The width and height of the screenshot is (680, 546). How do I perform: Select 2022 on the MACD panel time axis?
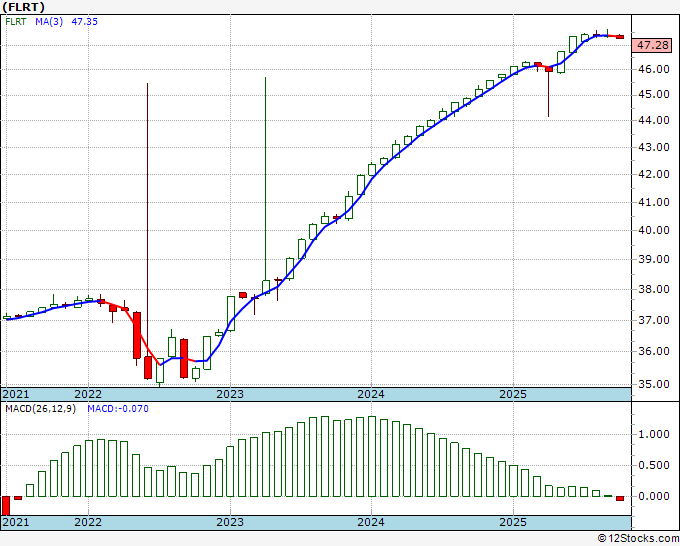pos(88,521)
